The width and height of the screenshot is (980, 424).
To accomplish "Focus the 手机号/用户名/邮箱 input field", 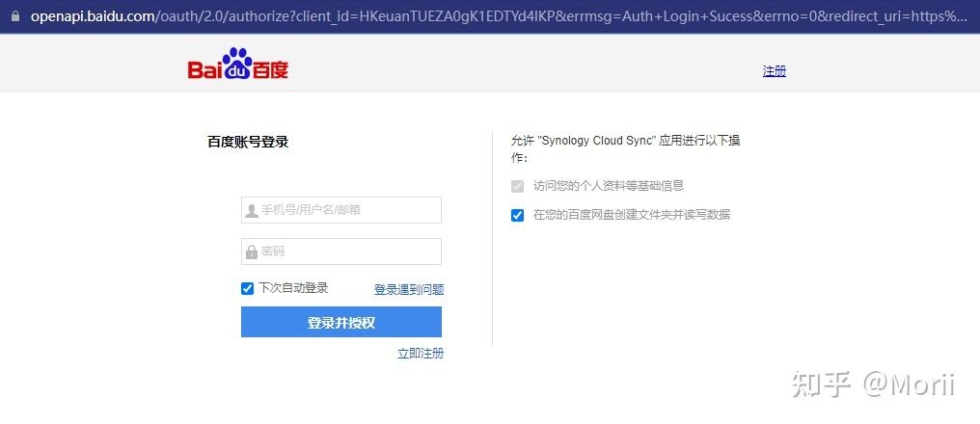I will pyautogui.click(x=341, y=210).
